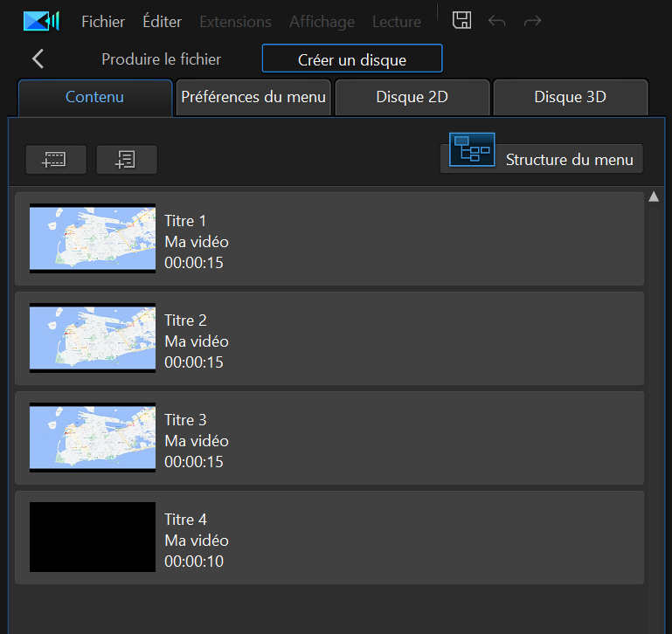The width and height of the screenshot is (672, 634).
Task: Click the 00:00:10 duration of Titre 4
Action: (x=194, y=562)
